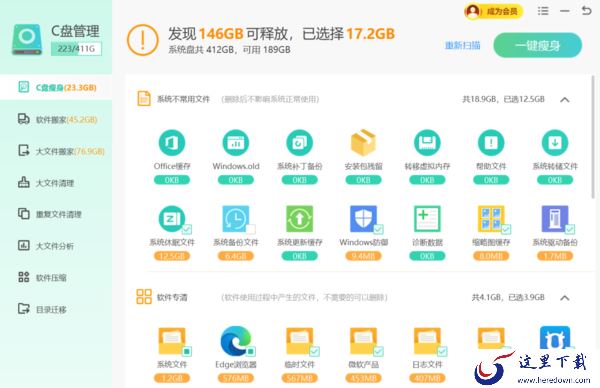Click the 系统驱动备份 icon
Image resolution: width=600 pixels, height=388 pixels.
tap(555, 219)
